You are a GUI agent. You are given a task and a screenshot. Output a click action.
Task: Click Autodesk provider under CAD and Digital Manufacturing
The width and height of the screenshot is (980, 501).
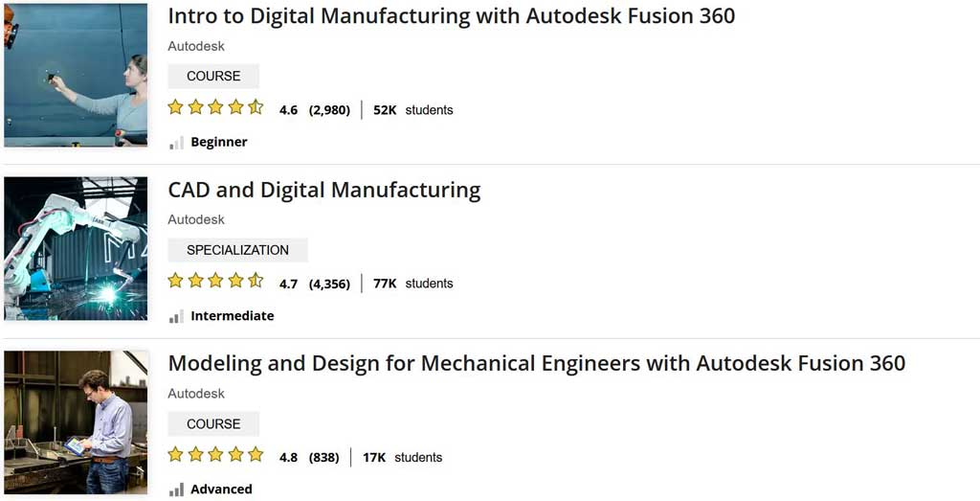click(196, 220)
